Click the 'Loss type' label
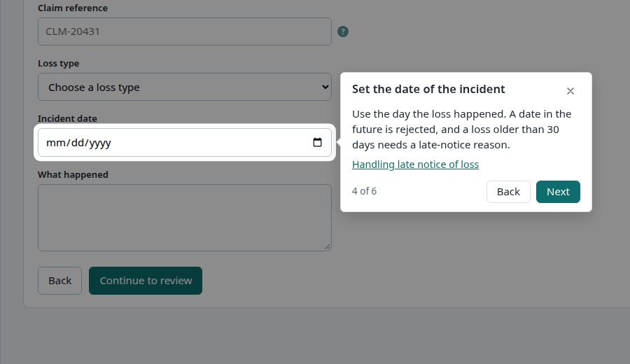 (59, 64)
